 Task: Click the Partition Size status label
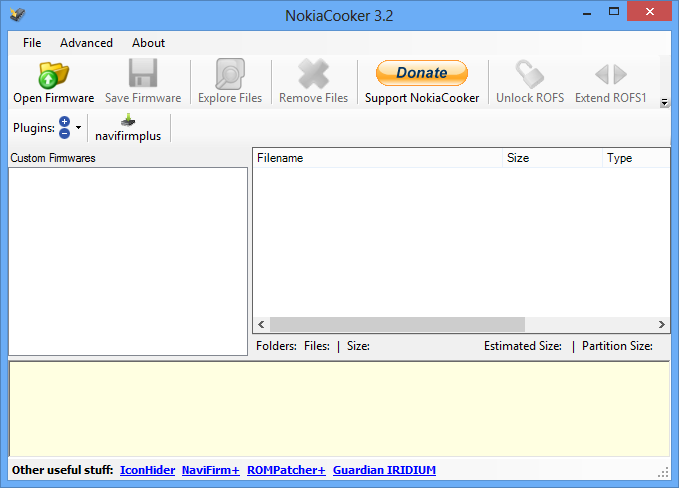coord(617,346)
